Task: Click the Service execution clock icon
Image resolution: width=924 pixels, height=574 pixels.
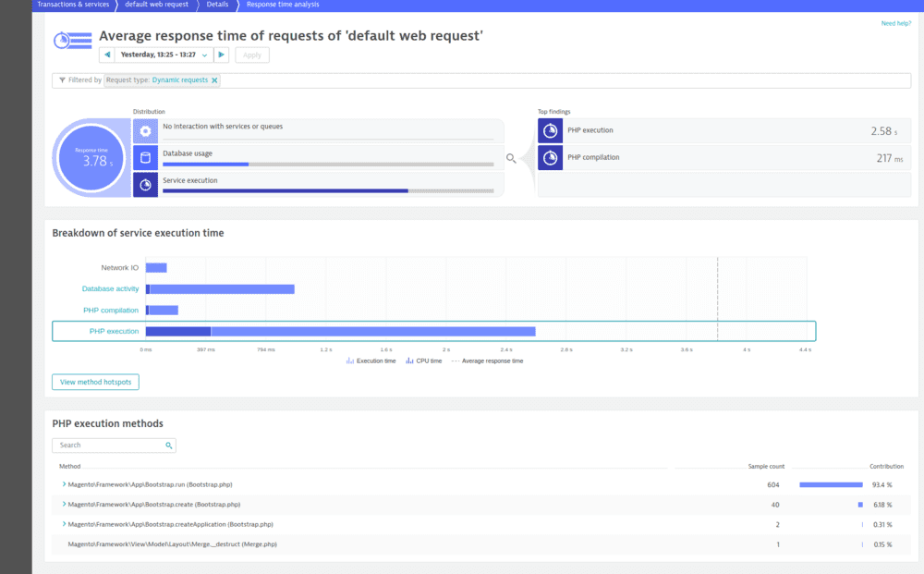Action: point(144,184)
